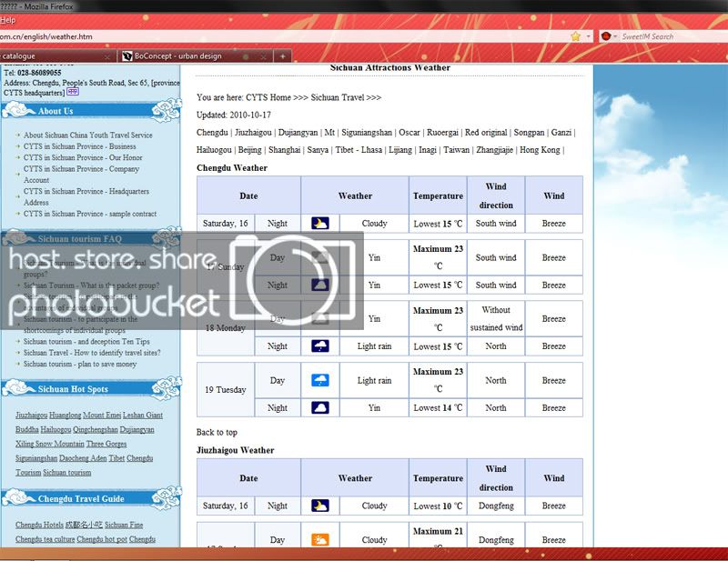Select the Ruoergai city link
Viewport: 728px width, 561px height.
(442, 132)
